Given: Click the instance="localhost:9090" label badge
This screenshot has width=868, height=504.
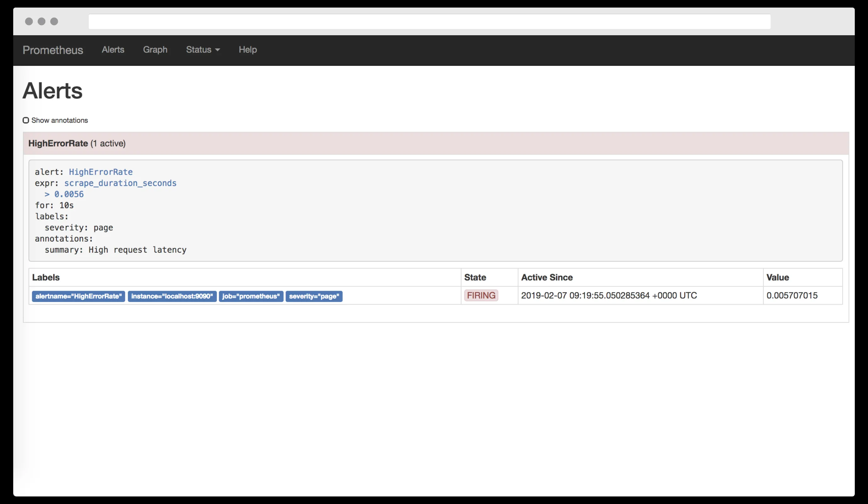Looking at the screenshot, I should click(x=172, y=296).
